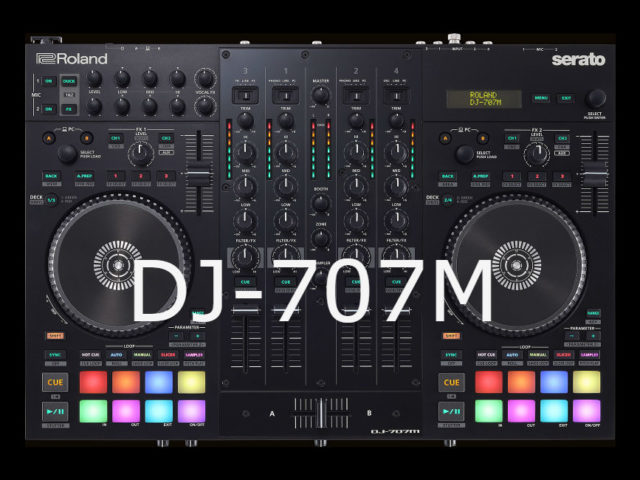Select PC A button on left deck
The height and width of the screenshot is (480, 640).
click(49, 138)
